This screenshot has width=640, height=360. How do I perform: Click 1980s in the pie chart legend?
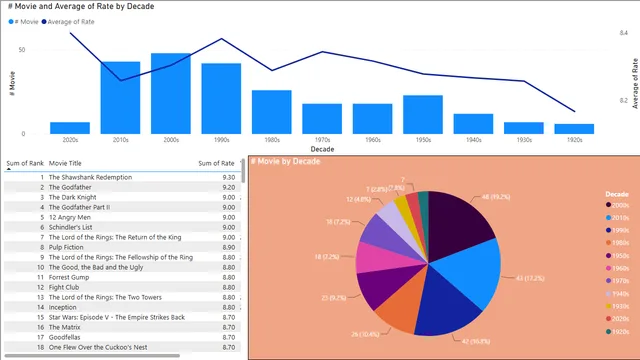[x=618, y=243]
